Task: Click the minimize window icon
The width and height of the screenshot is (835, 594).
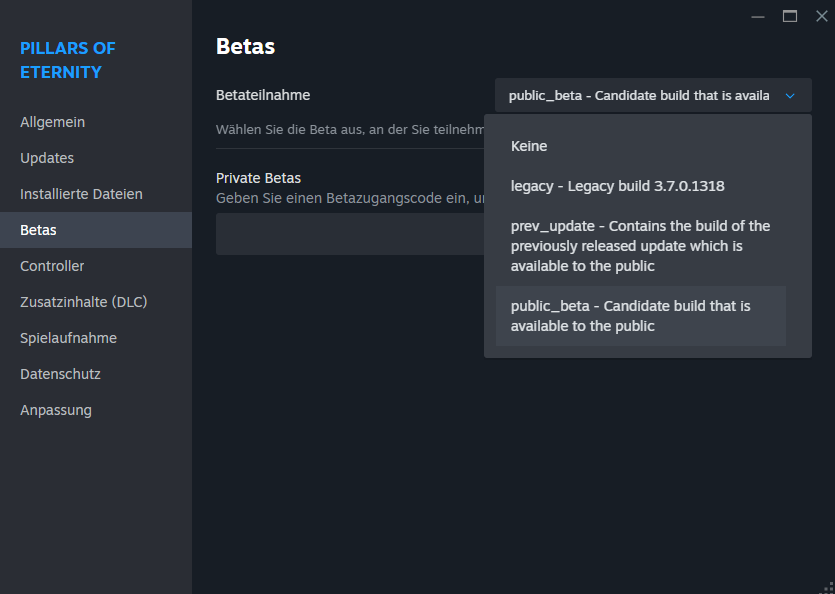Action: [757, 16]
